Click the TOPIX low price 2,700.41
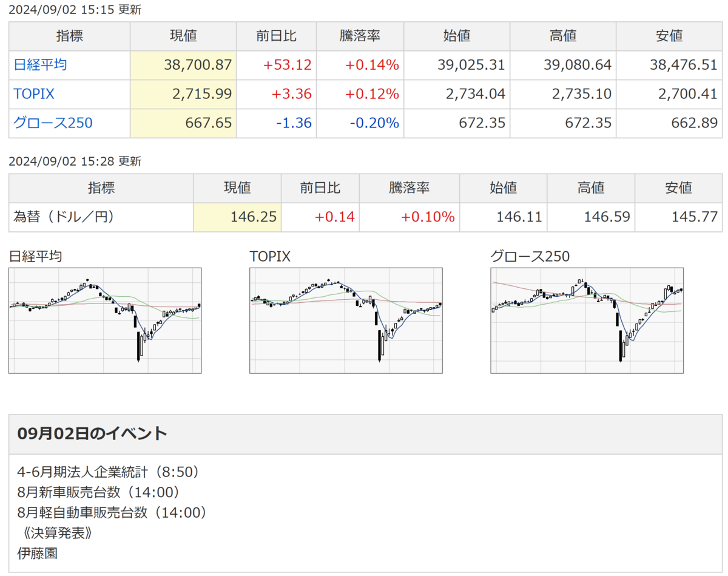The width and height of the screenshot is (728, 576). [688, 94]
